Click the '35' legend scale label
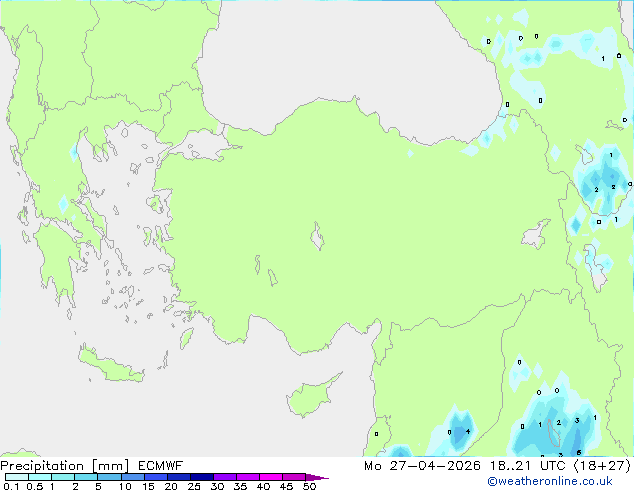 point(240,486)
